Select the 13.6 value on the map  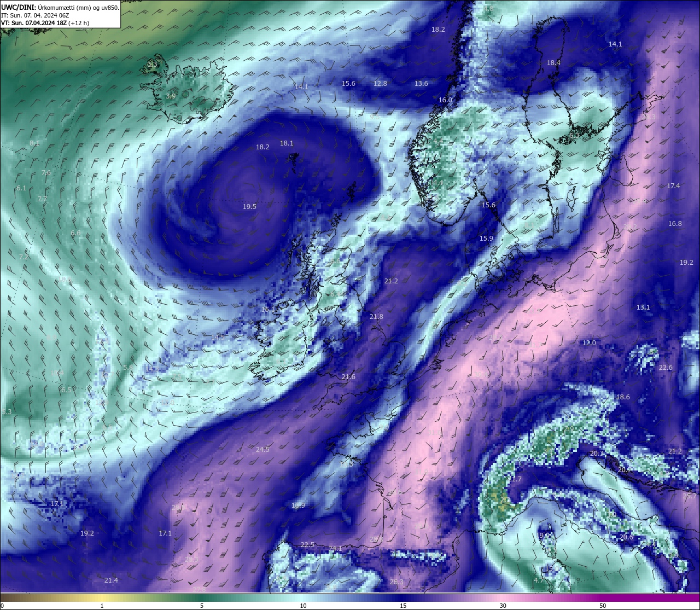[421, 84]
